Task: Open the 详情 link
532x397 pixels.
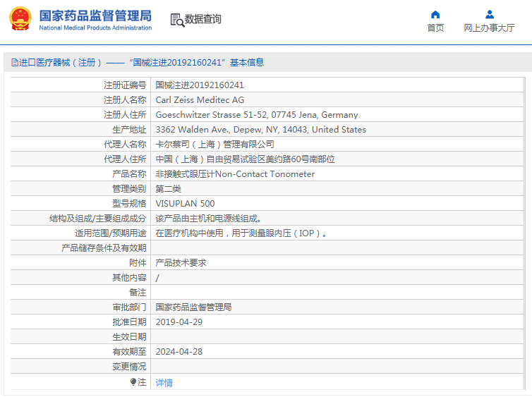Action: tap(164, 382)
